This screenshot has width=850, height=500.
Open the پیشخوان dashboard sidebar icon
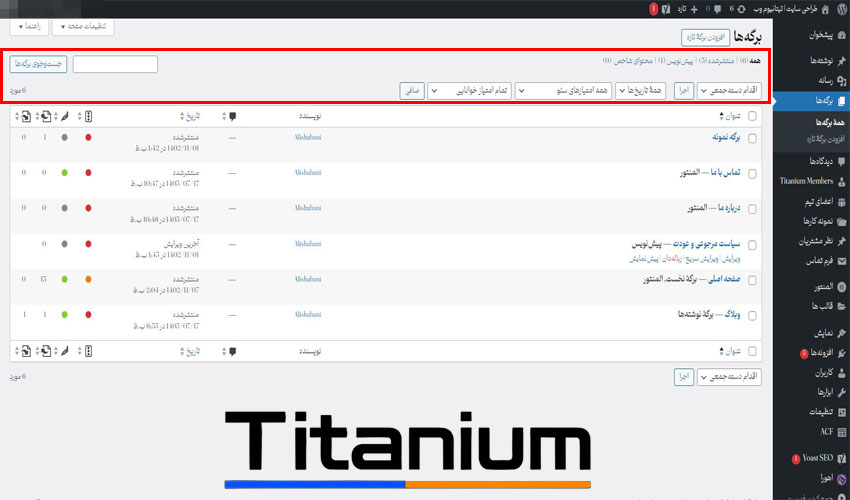coord(841,35)
